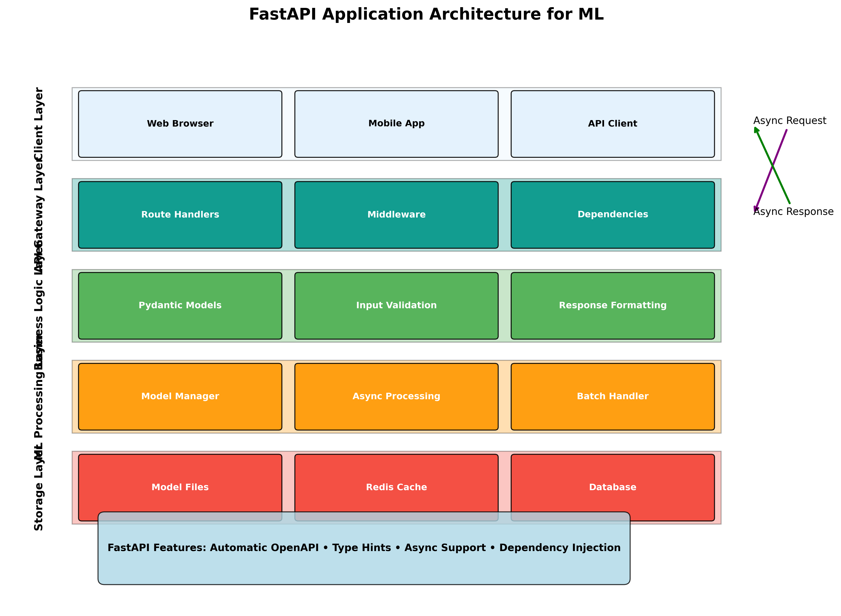This screenshot has height=616, width=841.
Task: Select the Input Validation block
Action: [396, 306]
